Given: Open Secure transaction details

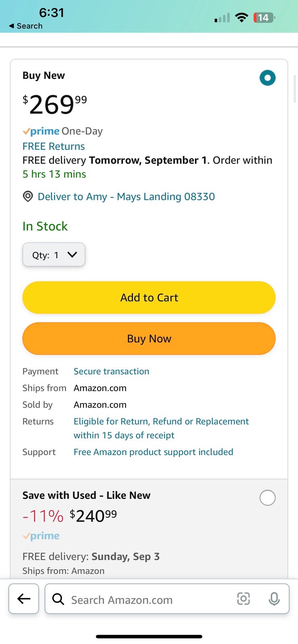Looking at the screenshot, I should [111, 371].
